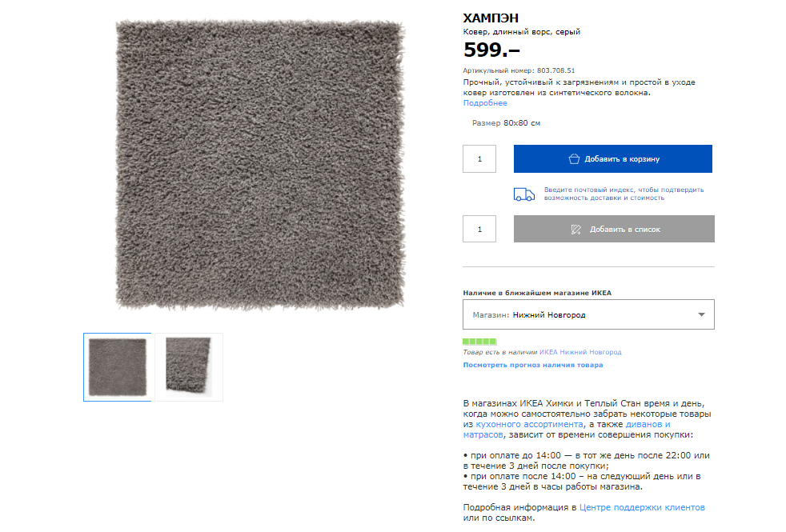The image size is (786, 532).
Task: Open the 'ИКЕА Нижний Новгород' store link
Action: 579,352
